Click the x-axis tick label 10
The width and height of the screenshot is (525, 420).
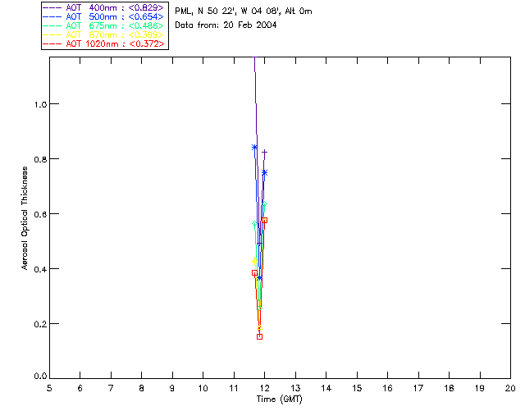(203, 388)
